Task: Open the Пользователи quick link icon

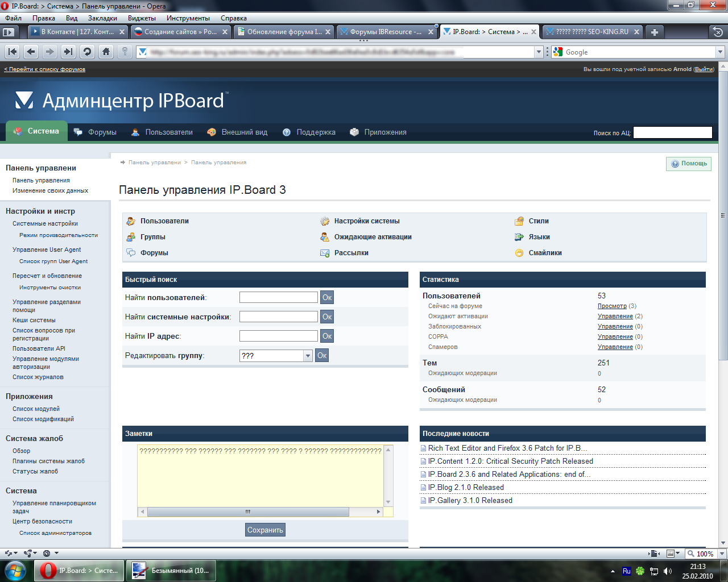Action: (x=131, y=221)
